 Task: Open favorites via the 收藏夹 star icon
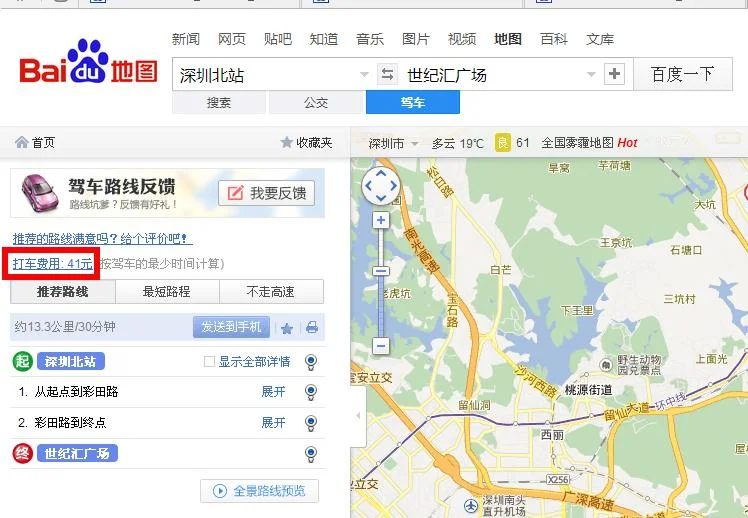coord(287,142)
